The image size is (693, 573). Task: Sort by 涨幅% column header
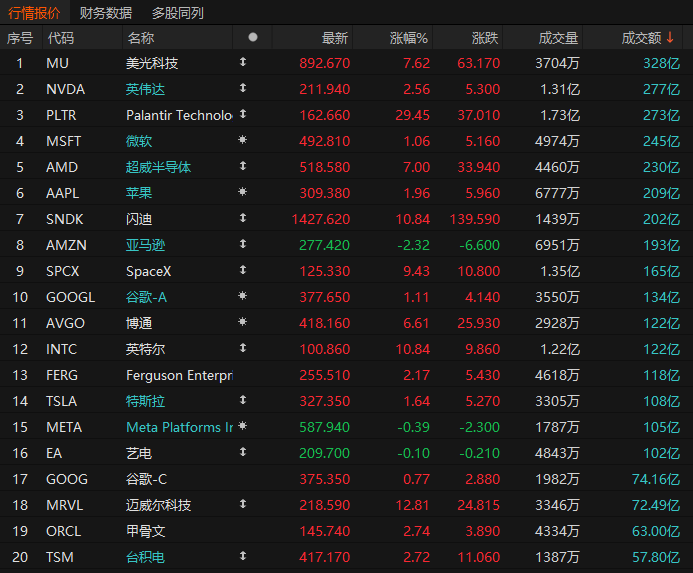(x=409, y=38)
